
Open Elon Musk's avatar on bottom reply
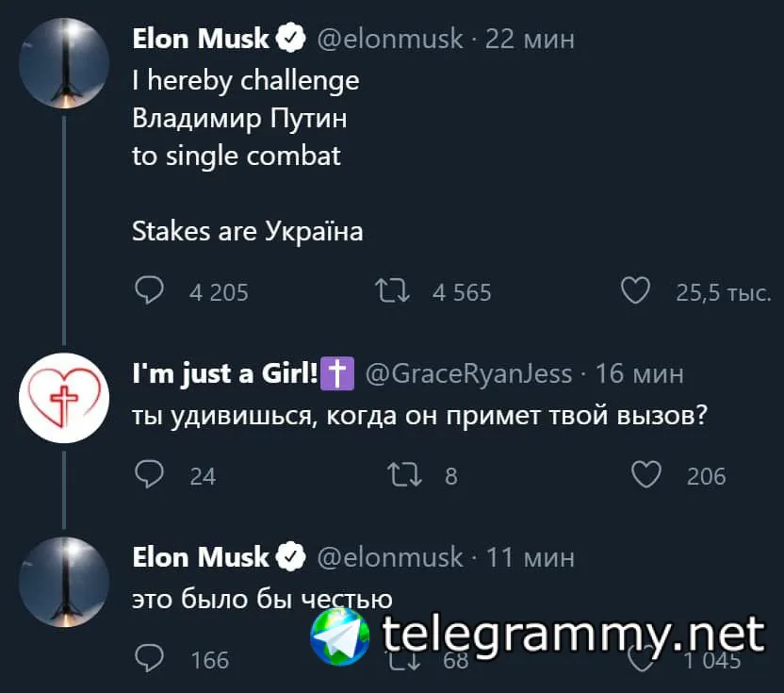[x=64, y=582]
